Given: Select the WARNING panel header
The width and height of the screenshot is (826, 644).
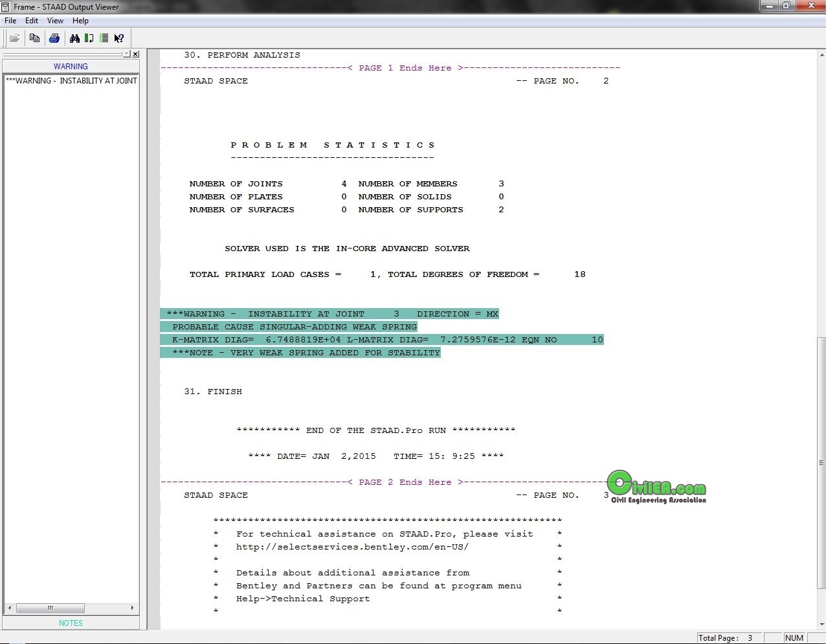Looking at the screenshot, I should click(x=71, y=66).
